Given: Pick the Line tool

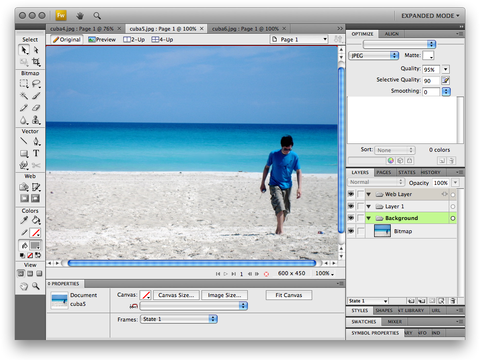Looking at the screenshot, I should pyautogui.click(x=24, y=141).
